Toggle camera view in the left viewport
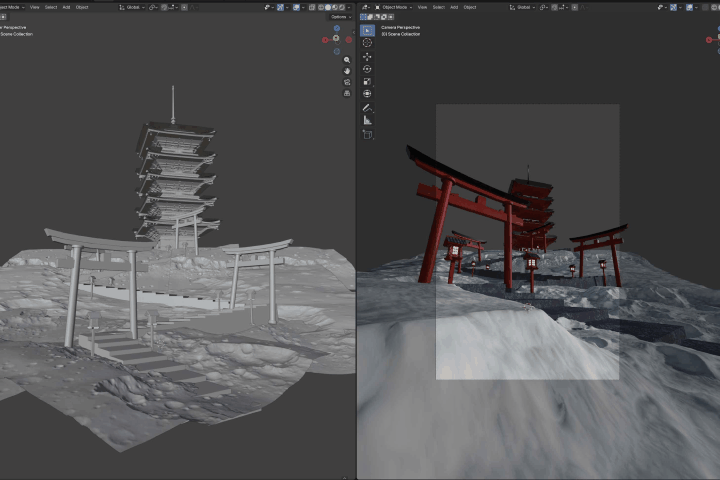 coord(347,82)
